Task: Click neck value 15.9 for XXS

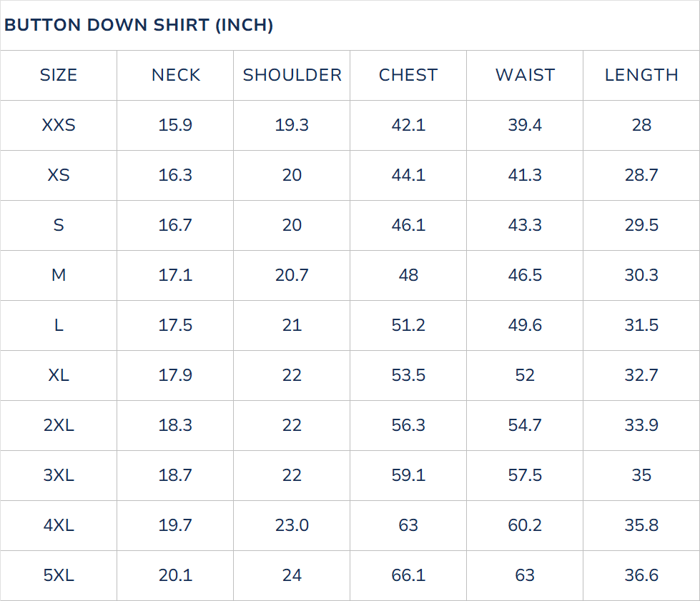Action: (175, 125)
